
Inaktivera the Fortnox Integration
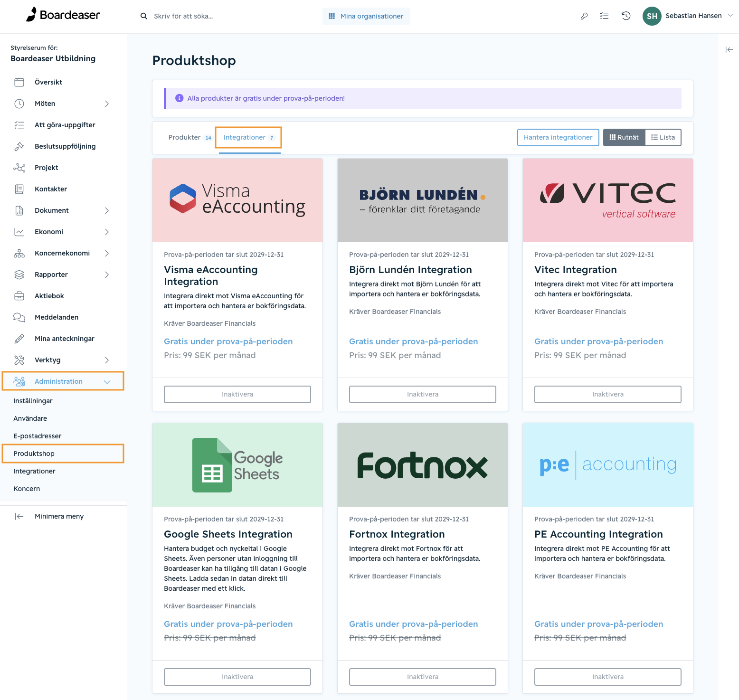pos(423,677)
